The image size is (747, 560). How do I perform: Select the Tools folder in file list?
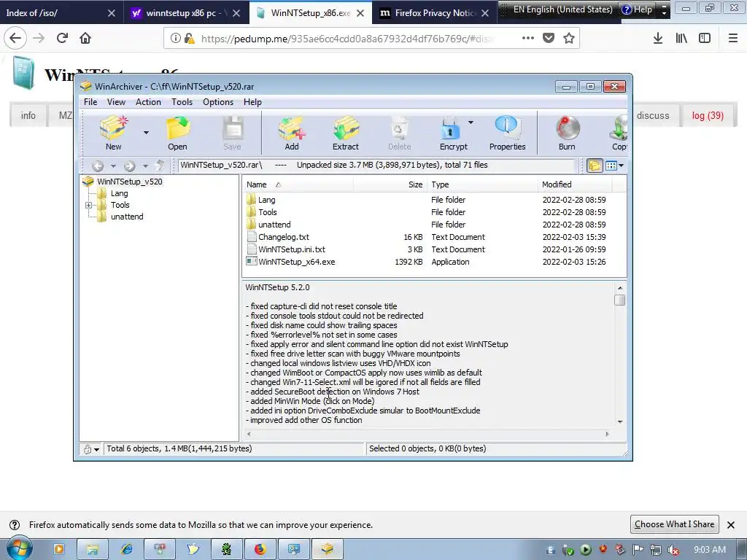267,212
